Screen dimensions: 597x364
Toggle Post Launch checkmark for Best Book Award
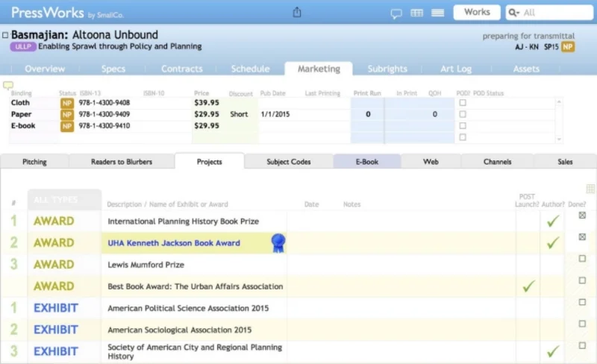[x=528, y=286]
